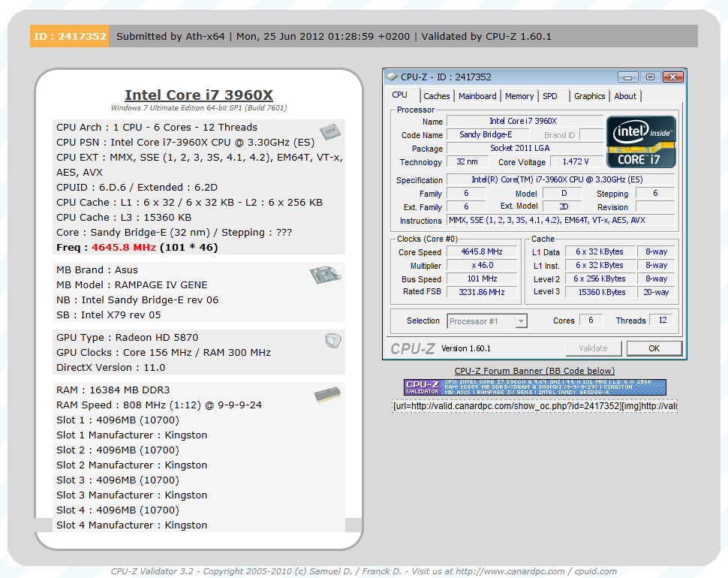Click the Threads value '12'
Screen dimensions: 728x578
coord(663,320)
